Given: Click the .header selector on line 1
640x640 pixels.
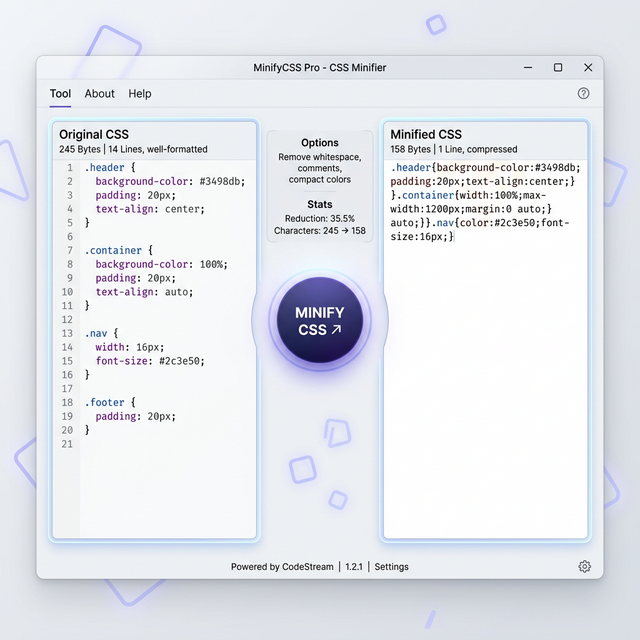Looking at the screenshot, I should 105,168.
